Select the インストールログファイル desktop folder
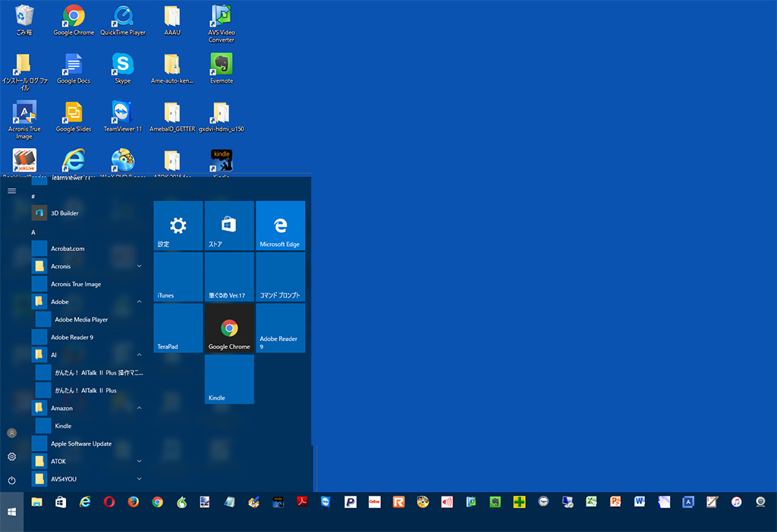Screen dimensions: 777x532 24,72
